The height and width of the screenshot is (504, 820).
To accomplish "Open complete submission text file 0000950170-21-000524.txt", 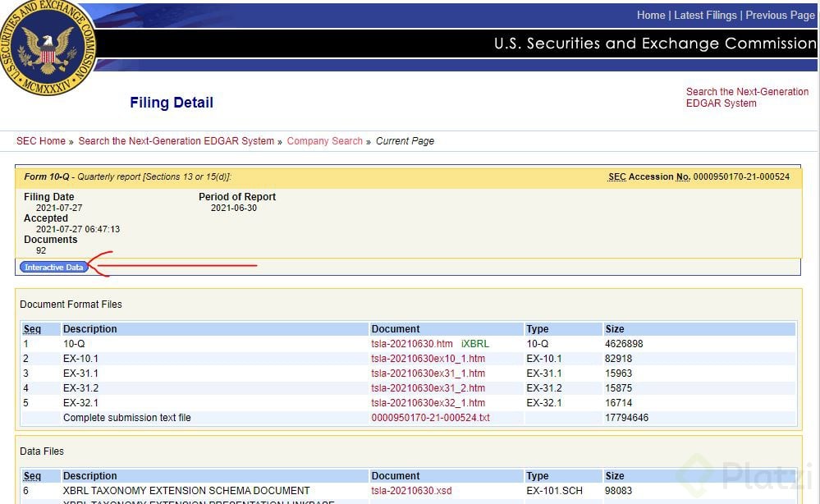I will click(x=431, y=418).
